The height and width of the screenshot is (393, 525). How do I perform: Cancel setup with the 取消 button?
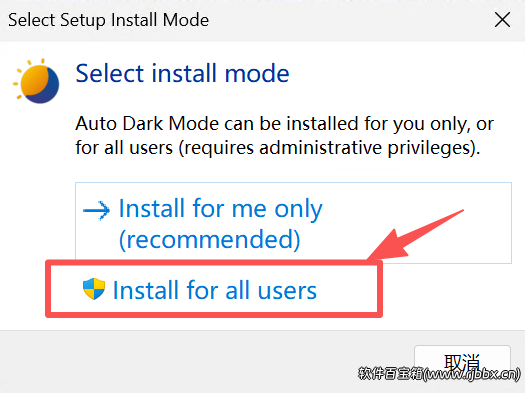pos(462,363)
